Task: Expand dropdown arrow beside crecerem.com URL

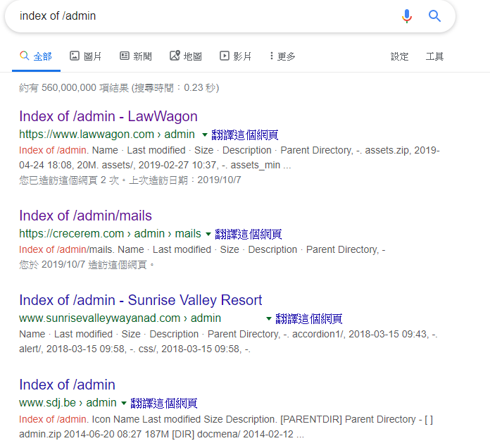Action: click(208, 234)
